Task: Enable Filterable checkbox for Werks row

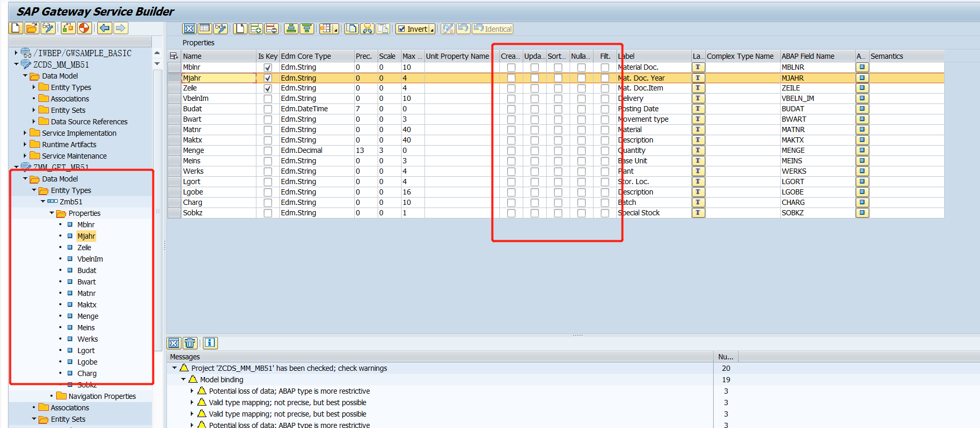Action: point(605,172)
